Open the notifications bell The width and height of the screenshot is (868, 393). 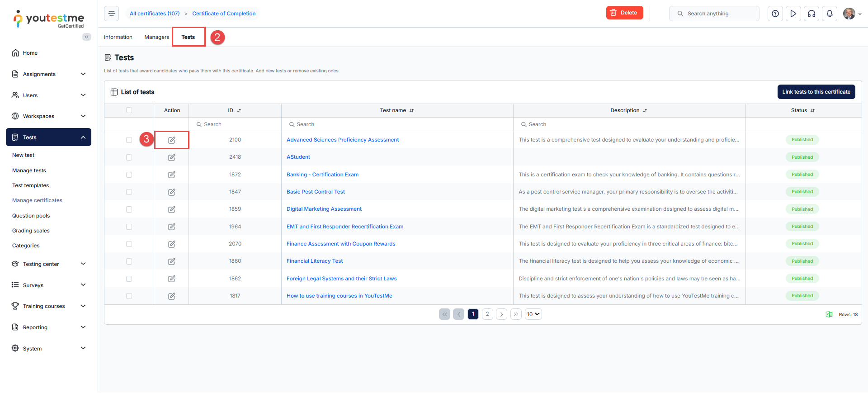(x=830, y=14)
